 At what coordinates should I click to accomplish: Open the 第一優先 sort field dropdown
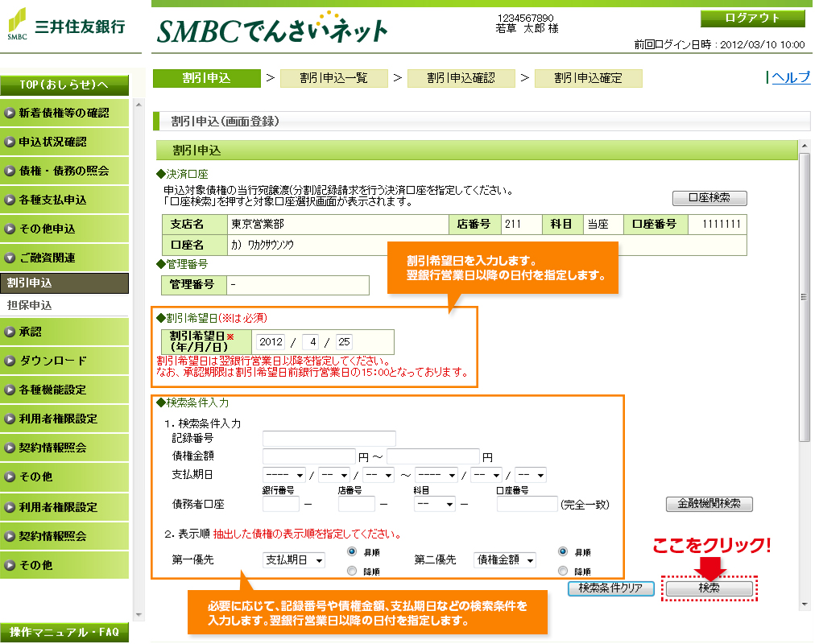pyautogui.click(x=294, y=559)
